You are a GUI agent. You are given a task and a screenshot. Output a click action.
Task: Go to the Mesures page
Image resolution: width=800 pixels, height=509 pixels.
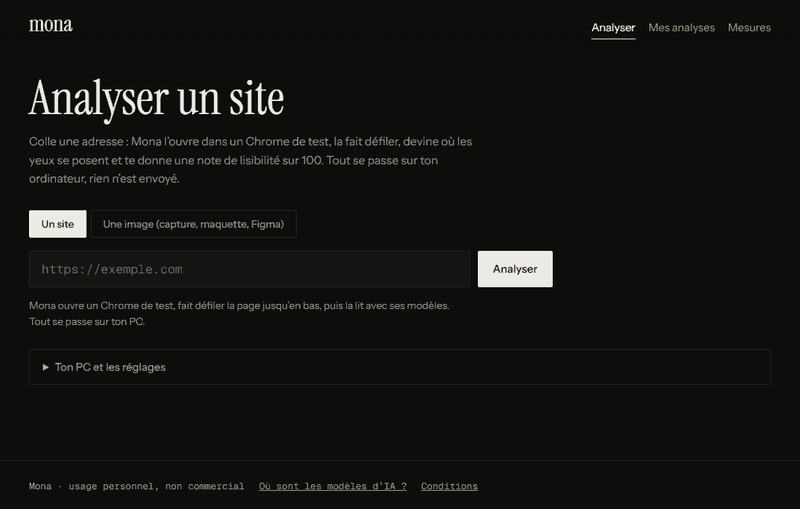[749, 28]
